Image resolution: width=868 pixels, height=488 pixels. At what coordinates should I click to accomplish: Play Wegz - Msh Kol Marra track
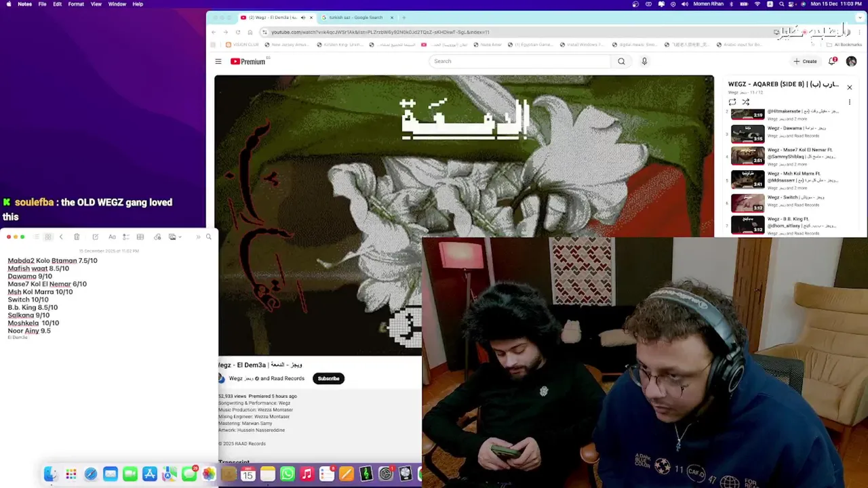pyautogui.click(x=787, y=180)
